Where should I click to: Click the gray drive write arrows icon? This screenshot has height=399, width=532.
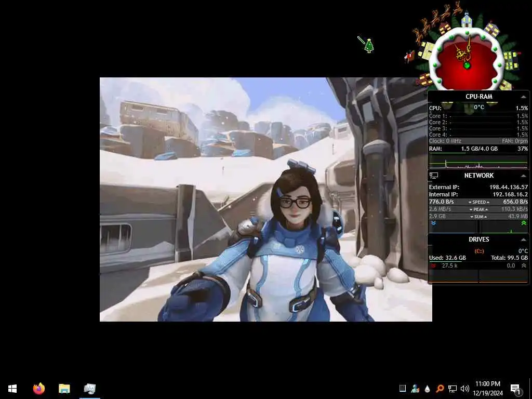click(x=524, y=265)
